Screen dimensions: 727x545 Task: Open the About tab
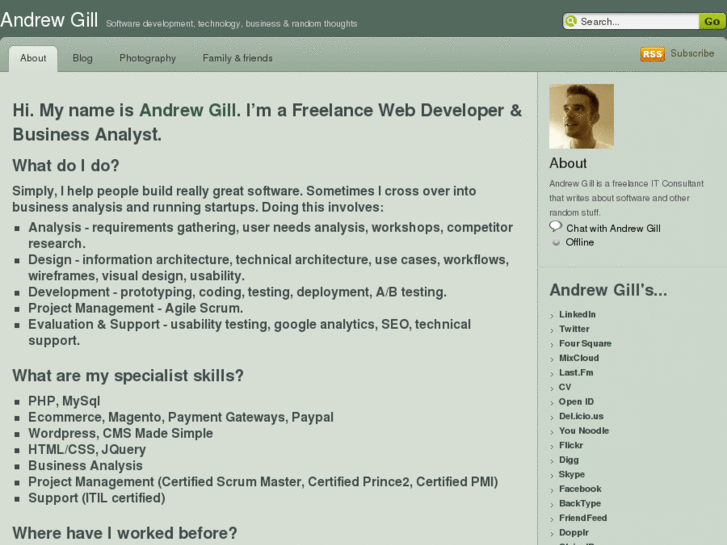click(x=33, y=58)
